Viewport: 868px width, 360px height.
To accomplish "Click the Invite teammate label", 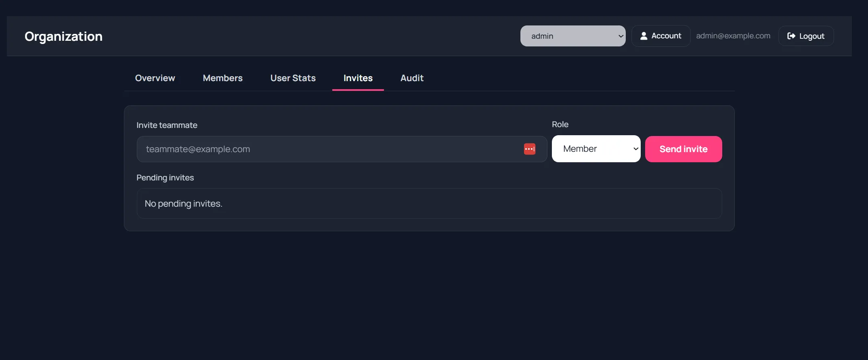I will (167, 125).
